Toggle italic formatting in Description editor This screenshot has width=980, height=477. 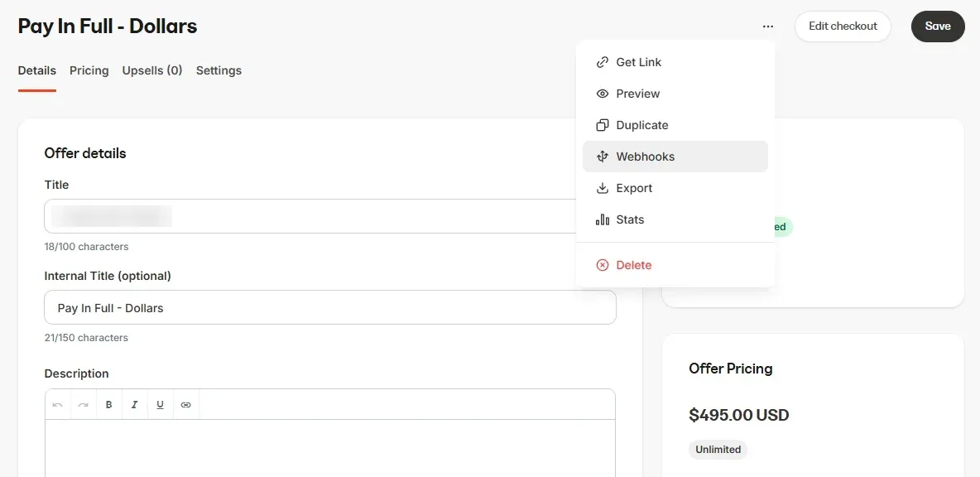point(134,404)
